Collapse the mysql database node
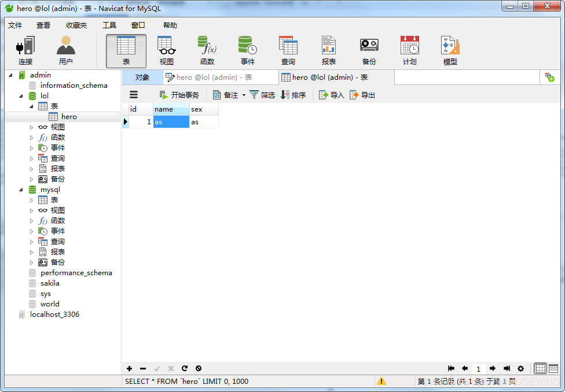 (21, 190)
